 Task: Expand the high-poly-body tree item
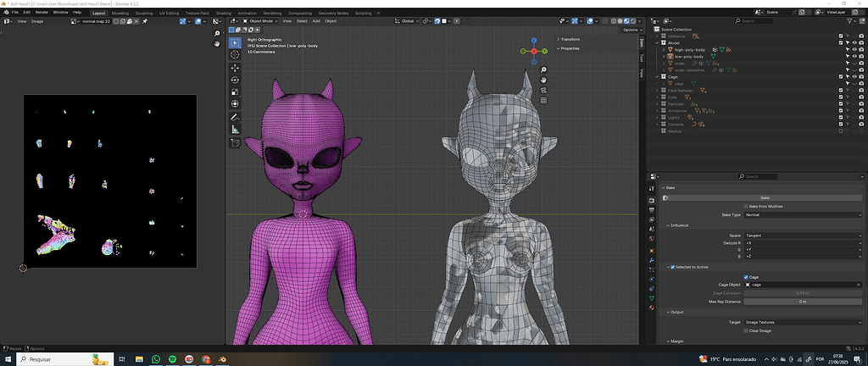664,50
